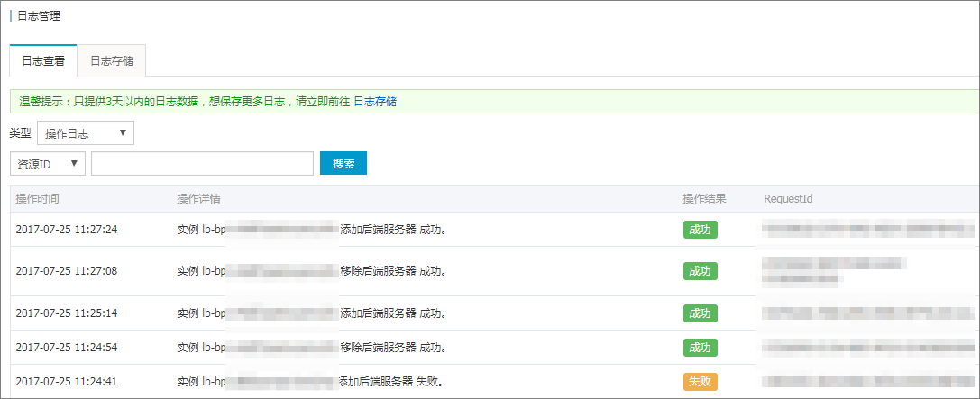This screenshot has height=399, width=980.
Task: Select the log entry timestamped 11:27:08
Action: pyautogui.click(x=67, y=271)
